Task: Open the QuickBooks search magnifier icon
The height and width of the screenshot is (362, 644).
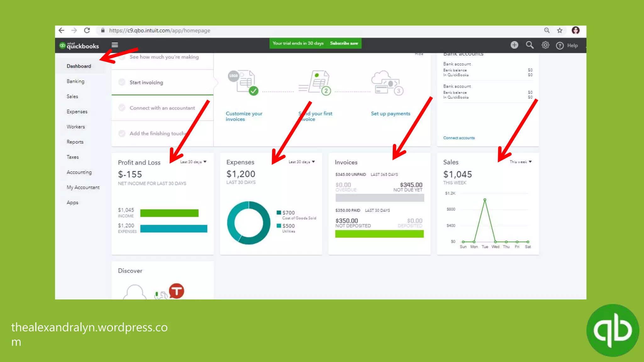Action: point(530,45)
